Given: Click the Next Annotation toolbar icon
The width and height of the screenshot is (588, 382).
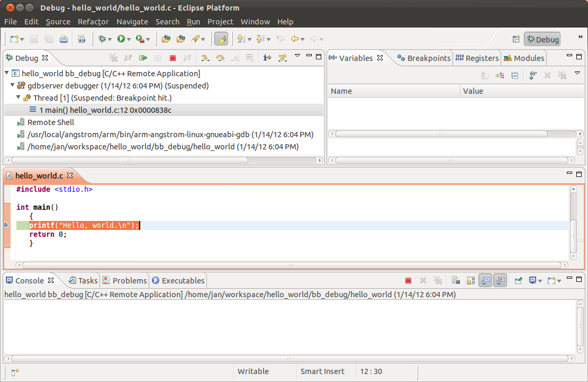Looking at the screenshot, I should [241, 39].
